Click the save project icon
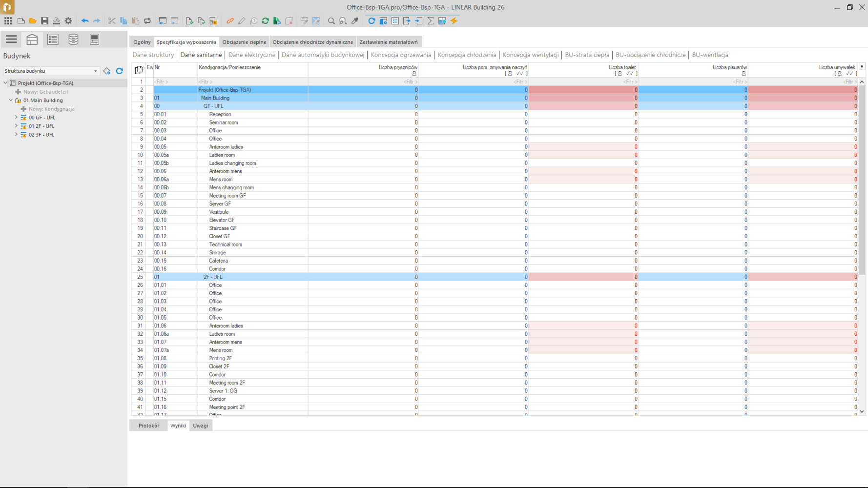The height and width of the screenshot is (488, 868). pyautogui.click(x=44, y=21)
